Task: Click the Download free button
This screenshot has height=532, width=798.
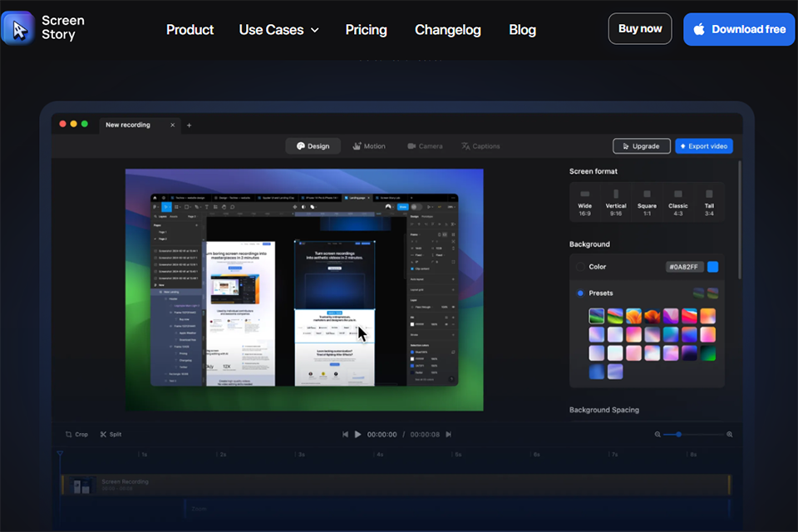Action: pos(739,30)
